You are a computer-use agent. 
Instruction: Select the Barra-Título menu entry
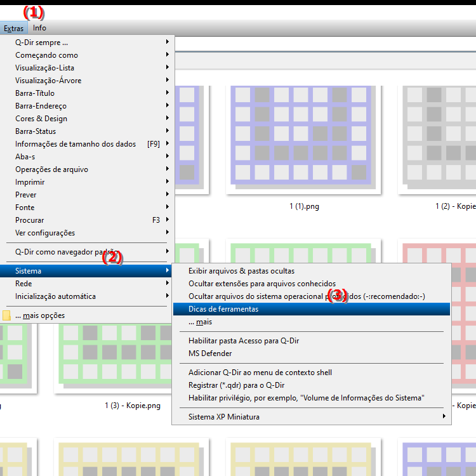(x=87, y=93)
